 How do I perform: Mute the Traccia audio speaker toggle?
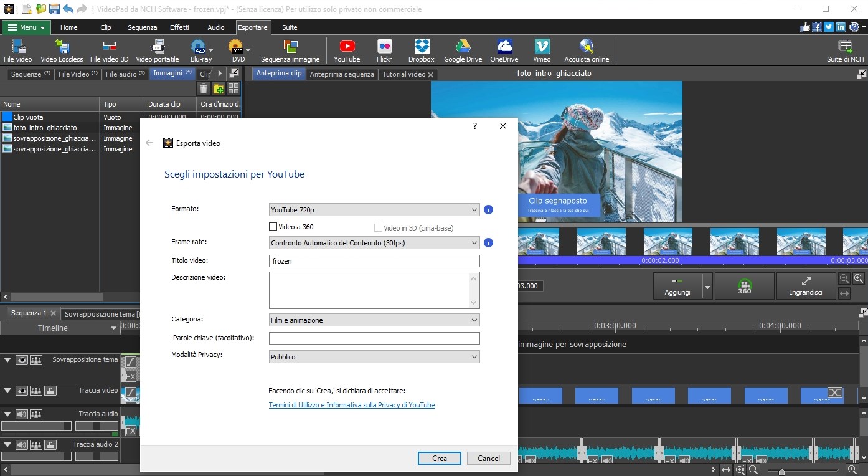click(22, 414)
